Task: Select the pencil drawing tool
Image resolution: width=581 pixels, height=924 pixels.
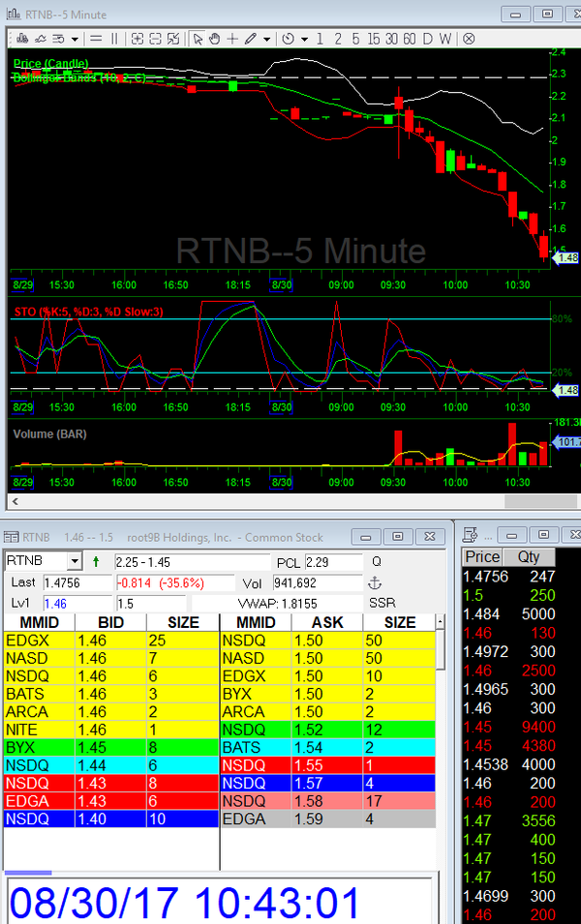Action: point(251,39)
